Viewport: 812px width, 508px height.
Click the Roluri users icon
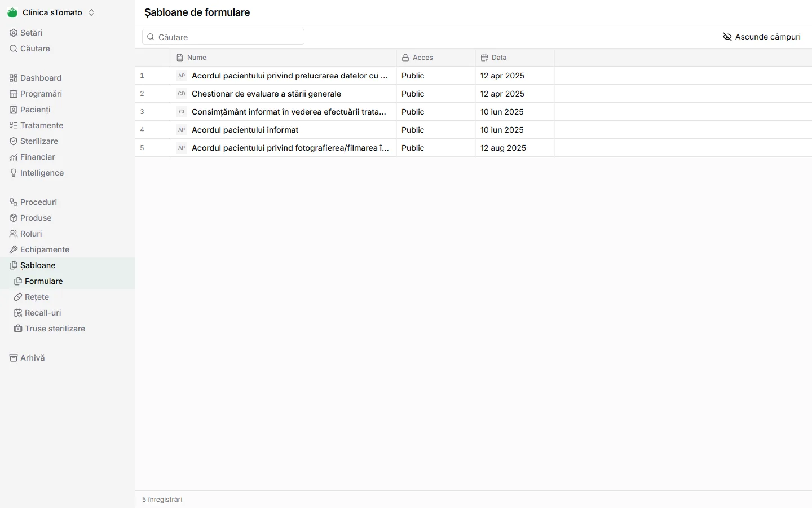(x=14, y=234)
